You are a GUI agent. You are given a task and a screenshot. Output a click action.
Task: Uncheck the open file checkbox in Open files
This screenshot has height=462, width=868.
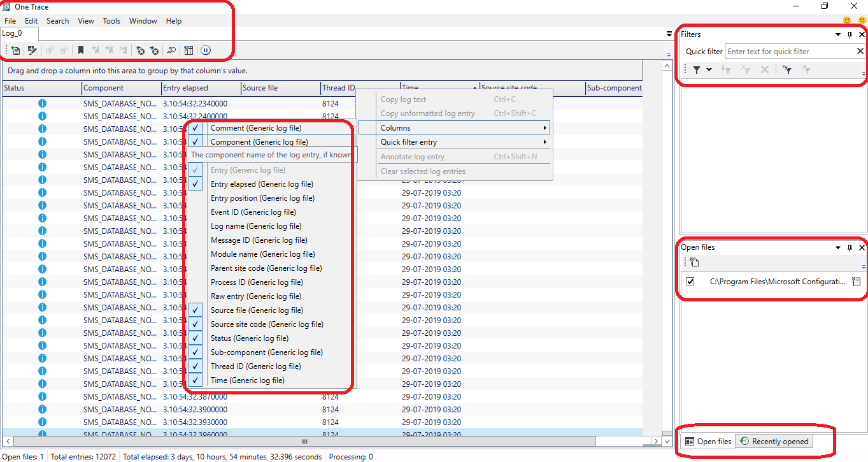coord(690,282)
